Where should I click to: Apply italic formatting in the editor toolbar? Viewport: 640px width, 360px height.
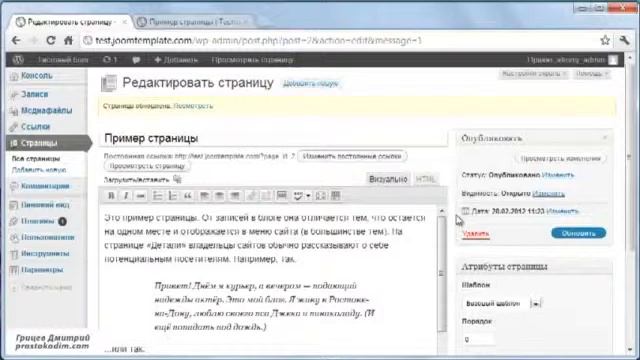[x=126, y=196]
